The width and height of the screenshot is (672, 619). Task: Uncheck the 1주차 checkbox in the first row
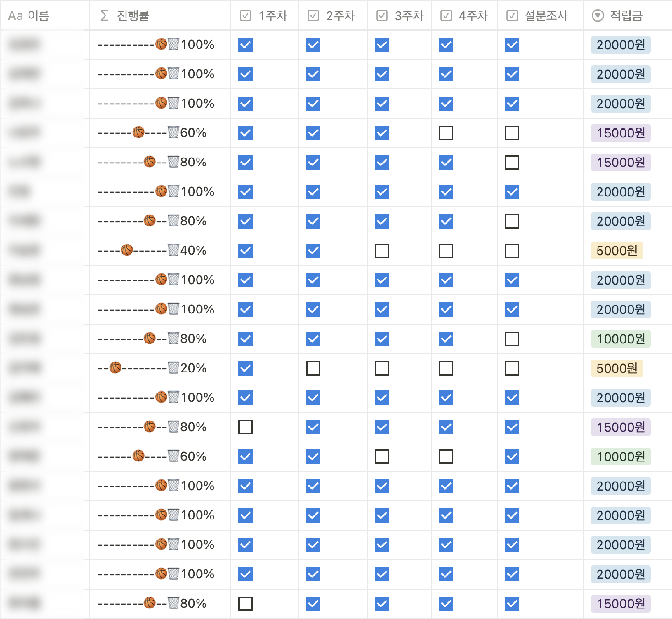click(245, 45)
